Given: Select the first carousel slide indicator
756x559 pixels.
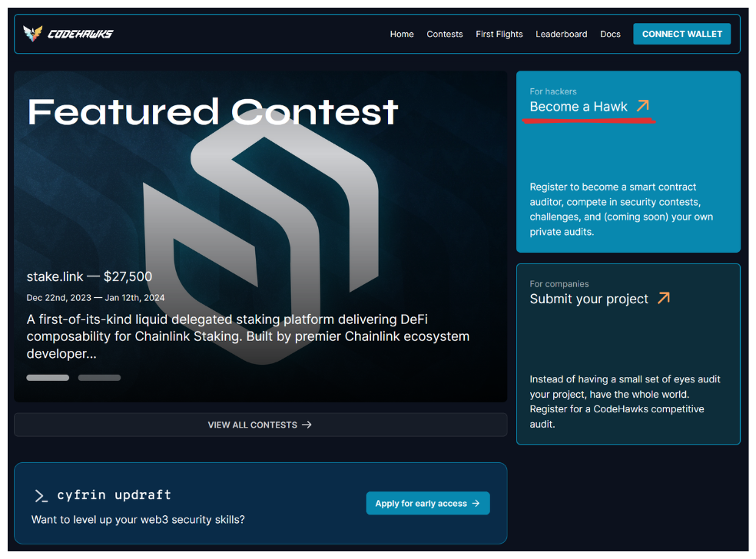Looking at the screenshot, I should click(48, 378).
